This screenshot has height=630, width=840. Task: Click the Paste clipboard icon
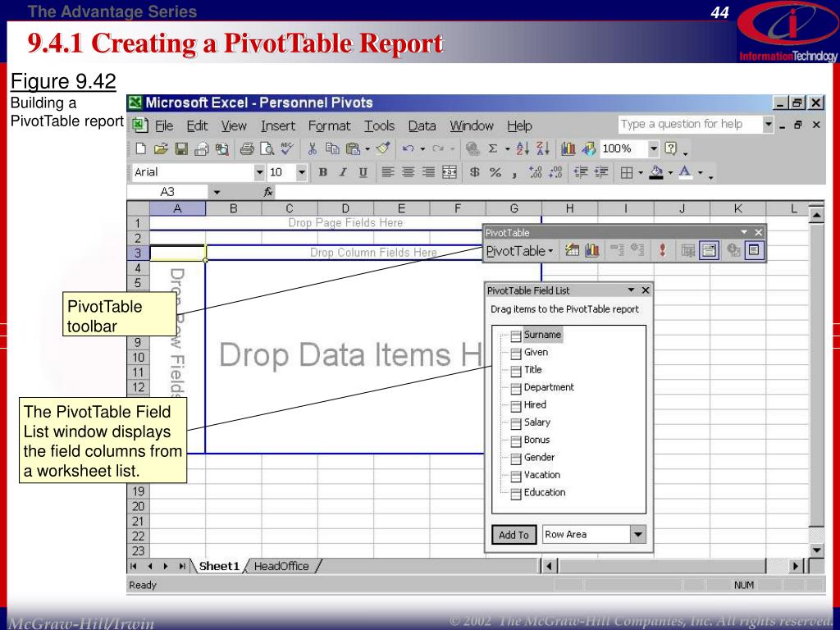pos(353,149)
